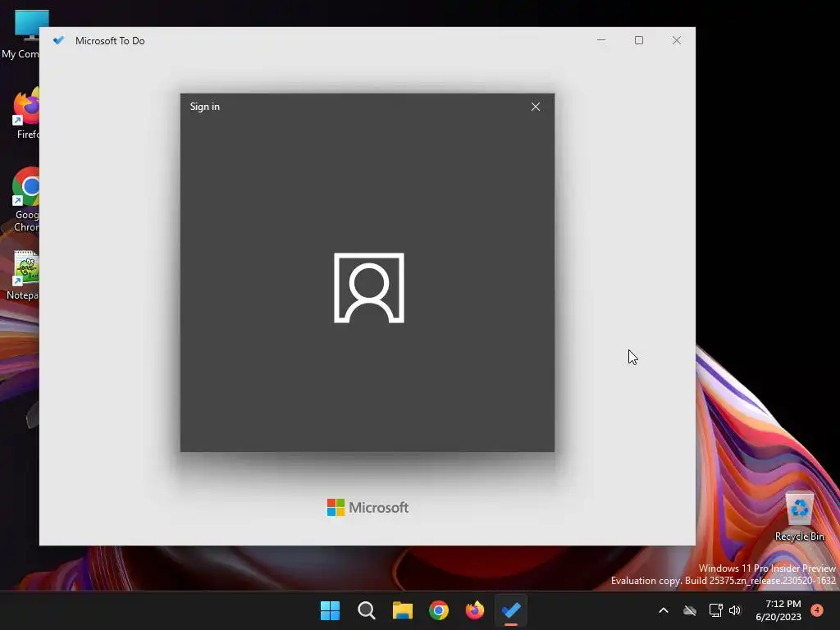Viewport: 840px width, 630px height.
Task: Select the Recycle Bin desktop icon
Action: [x=799, y=516]
